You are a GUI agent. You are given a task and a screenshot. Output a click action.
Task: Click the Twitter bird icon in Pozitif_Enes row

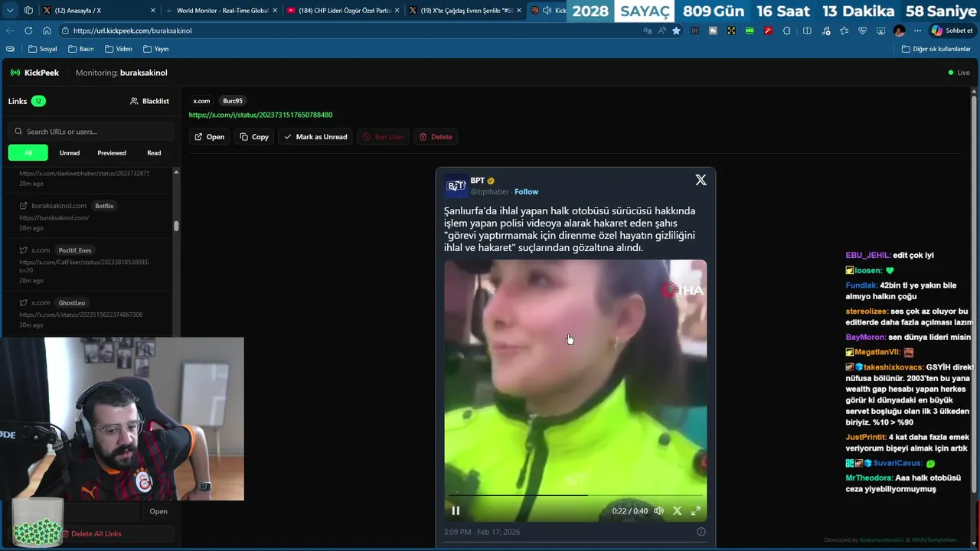point(24,250)
